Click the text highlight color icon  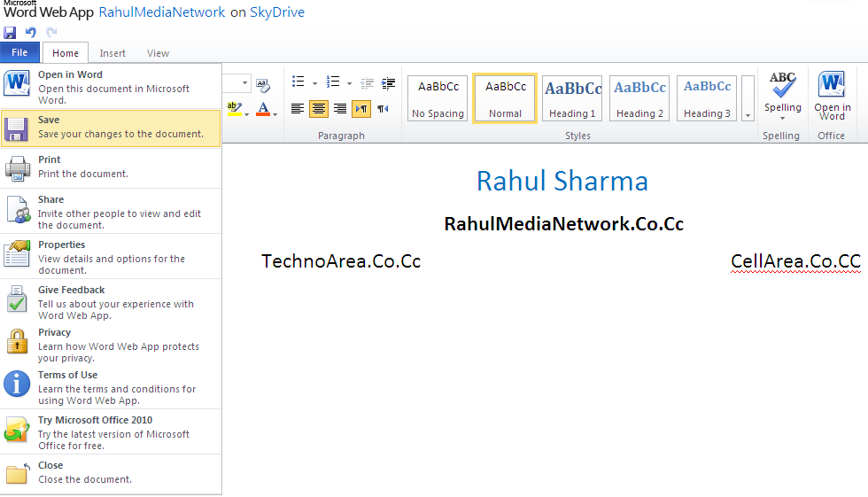[x=235, y=108]
